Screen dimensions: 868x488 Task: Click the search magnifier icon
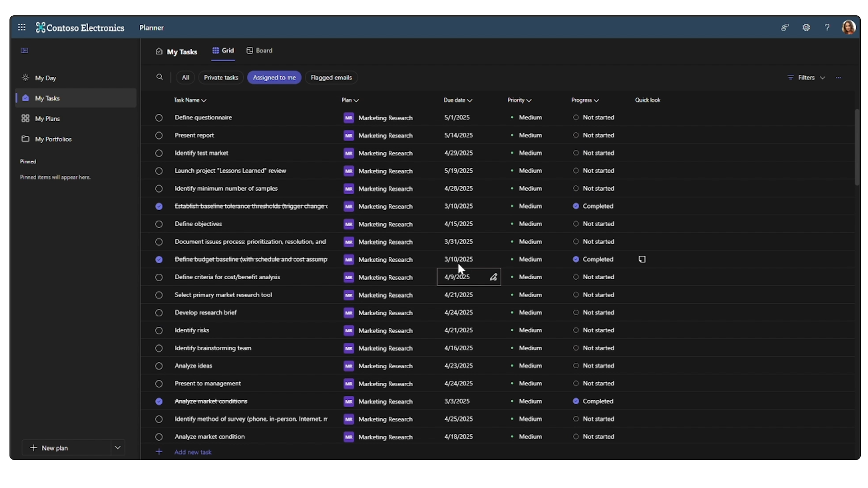pos(160,77)
